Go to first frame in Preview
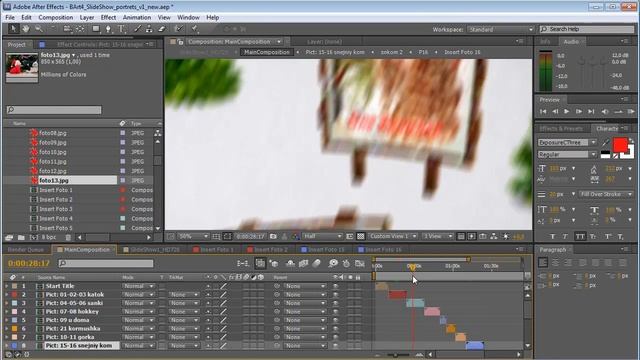The width and height of the screenshot is (640, 360). 543,111
